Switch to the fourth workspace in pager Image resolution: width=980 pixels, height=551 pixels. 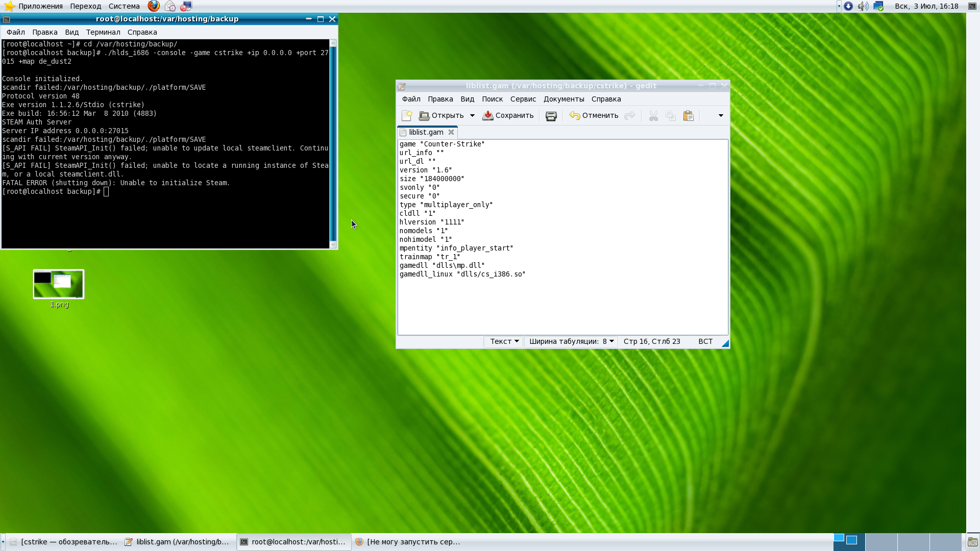pos(945,542)
